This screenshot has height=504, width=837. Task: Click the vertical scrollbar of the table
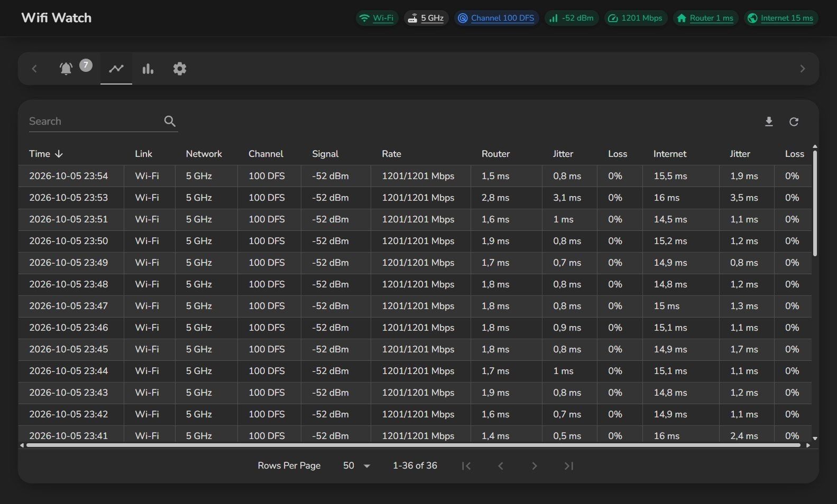point(815,203)
